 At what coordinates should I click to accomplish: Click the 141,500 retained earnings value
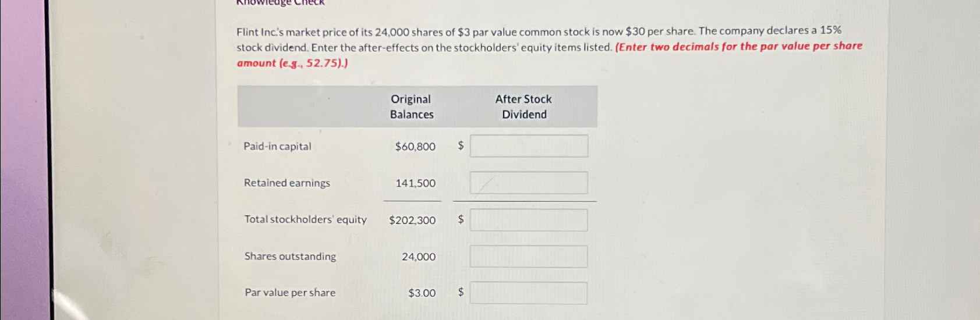[416, 183]
